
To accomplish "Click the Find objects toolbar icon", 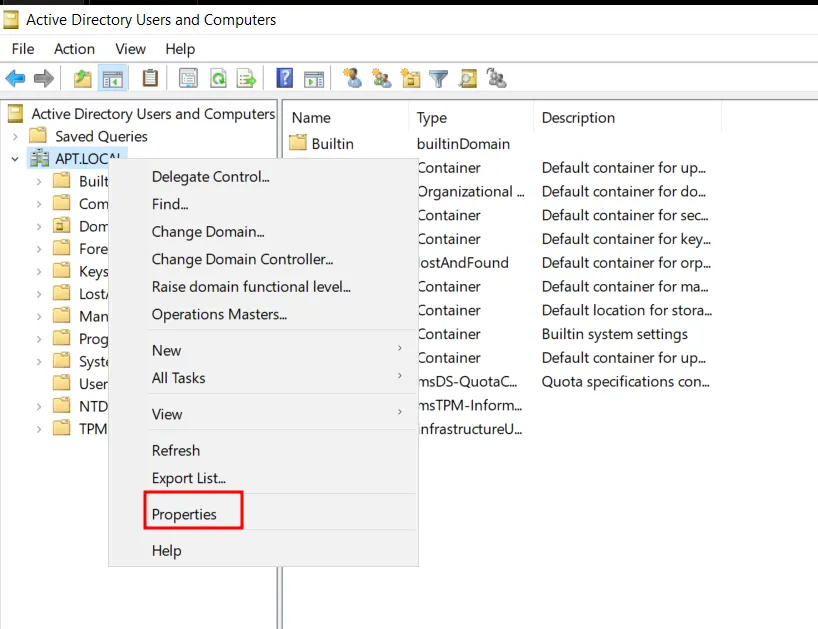I will [x=468, y=79].
